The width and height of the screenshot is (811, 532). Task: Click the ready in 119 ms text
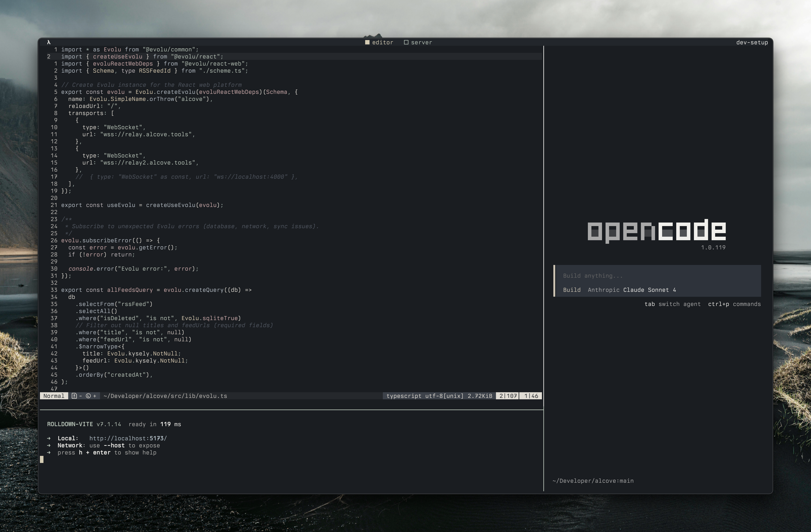coord(155,424)
